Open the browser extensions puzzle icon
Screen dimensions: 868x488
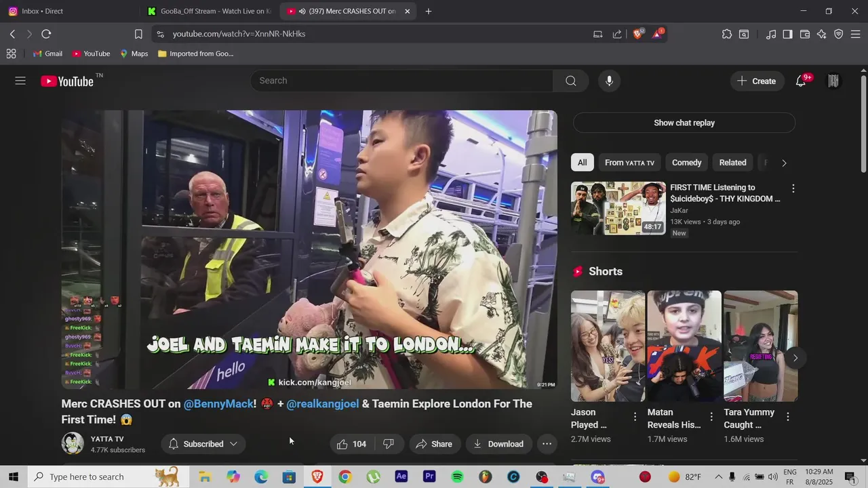point(727,34)
